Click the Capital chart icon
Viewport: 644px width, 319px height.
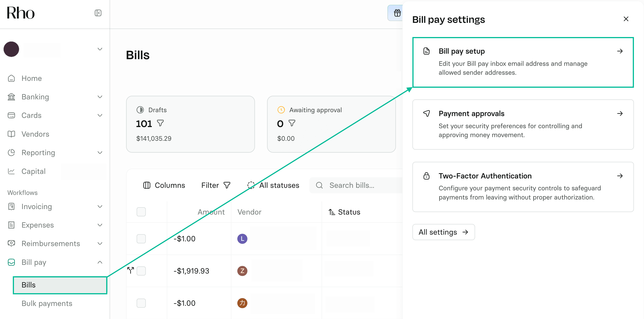(x=11, y=171)
